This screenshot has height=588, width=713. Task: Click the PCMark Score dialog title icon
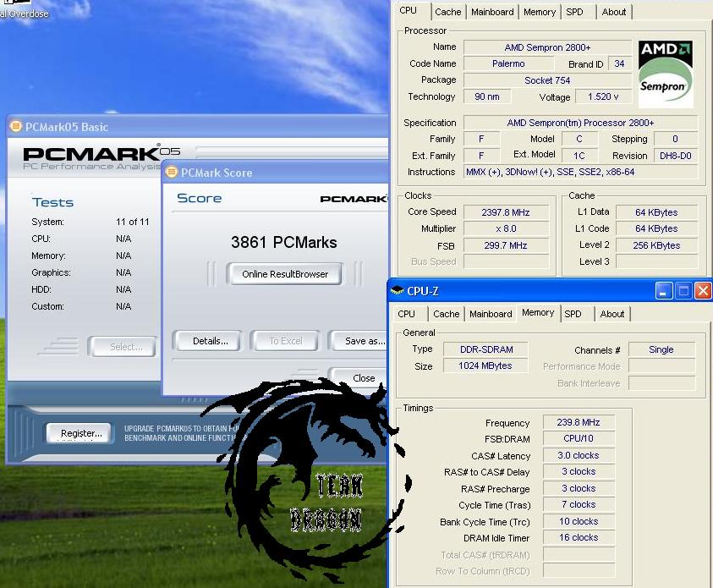172,172
